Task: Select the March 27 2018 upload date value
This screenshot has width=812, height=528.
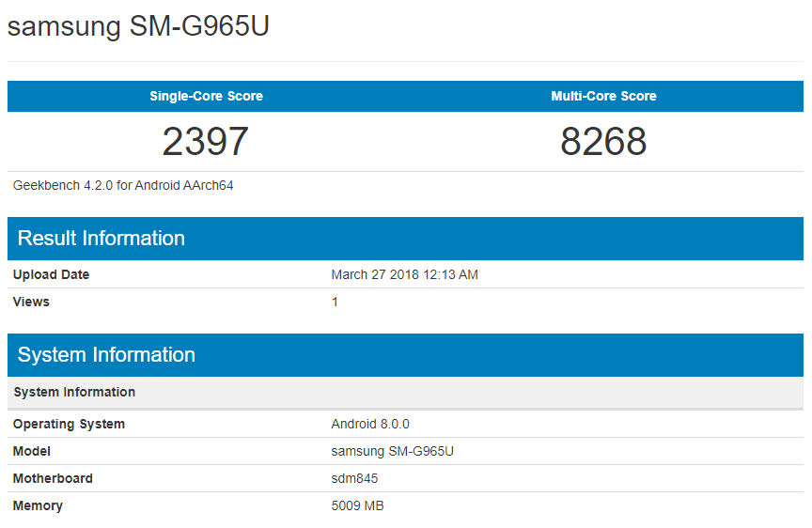Action: (404, 274)
